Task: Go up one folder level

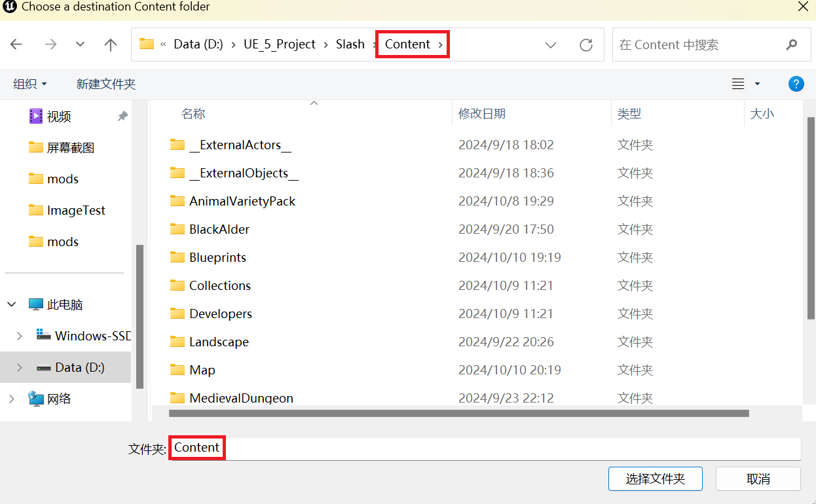Action: click(x=111, y=45)
